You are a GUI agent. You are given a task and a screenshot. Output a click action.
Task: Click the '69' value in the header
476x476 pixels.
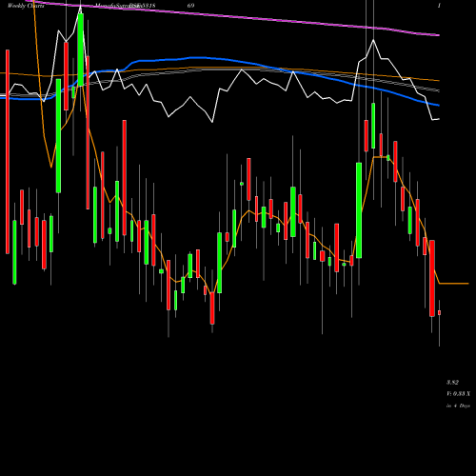point(190,6)
